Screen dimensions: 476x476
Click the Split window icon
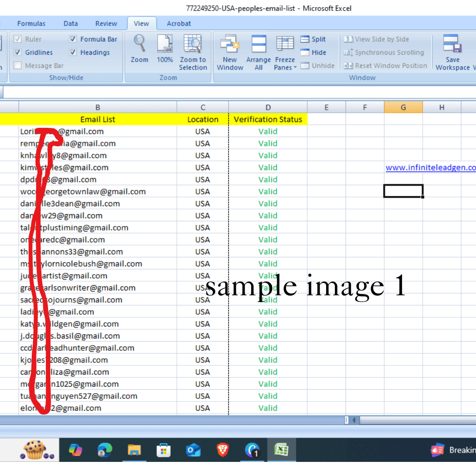(x=305, y=39)
